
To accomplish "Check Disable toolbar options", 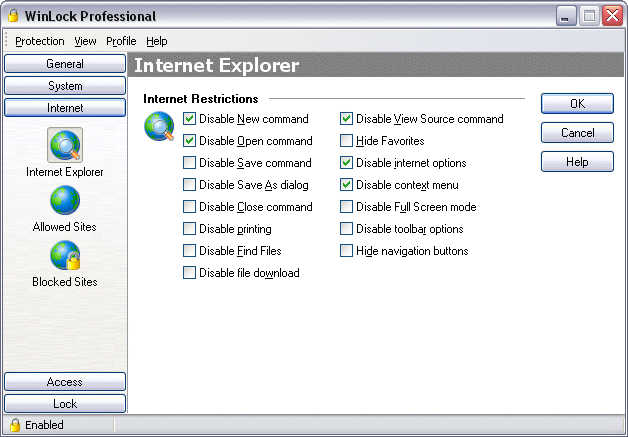I will [x=346, y=229].
